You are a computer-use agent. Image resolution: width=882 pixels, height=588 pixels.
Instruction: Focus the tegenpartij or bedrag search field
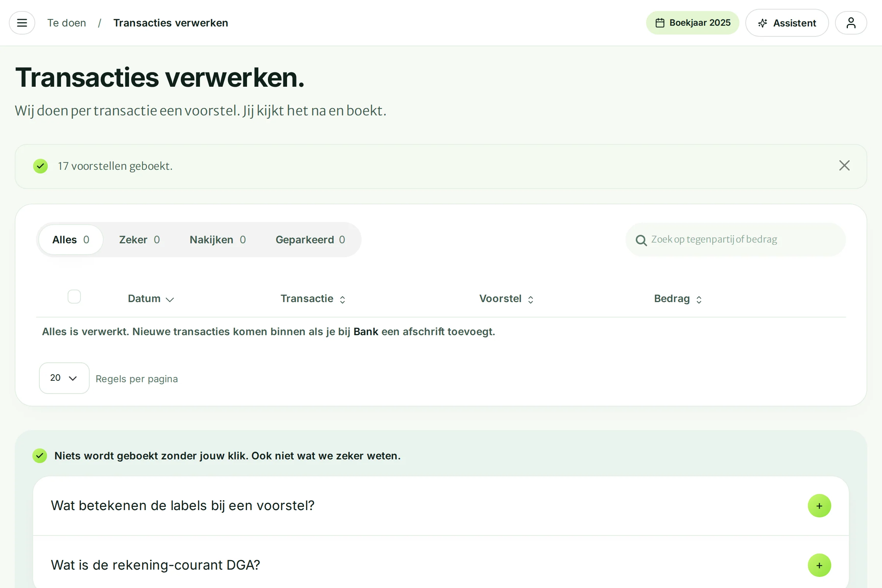coord(735,240)
